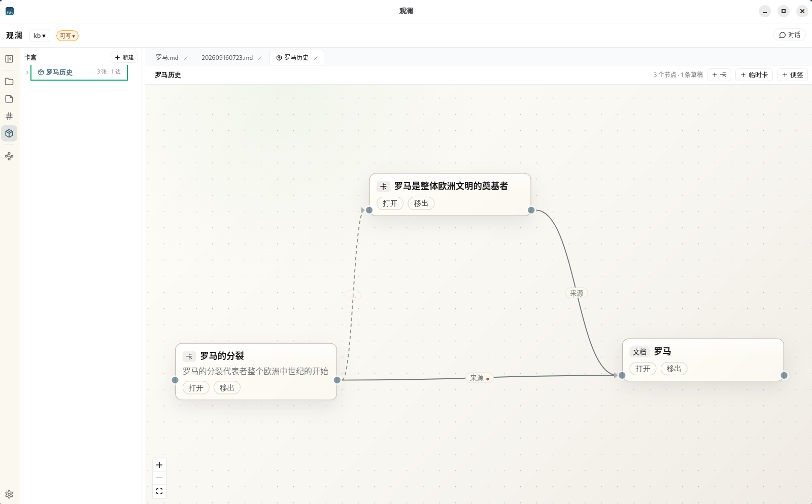Collapse the sidebar panel icon
Viewport: 812px width, 504px height.
pos(9,59)
